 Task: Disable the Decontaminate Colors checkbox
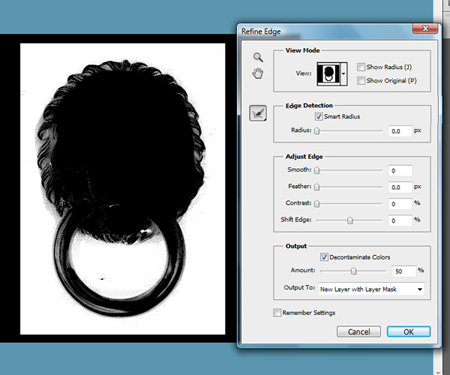tap(324, 257)
